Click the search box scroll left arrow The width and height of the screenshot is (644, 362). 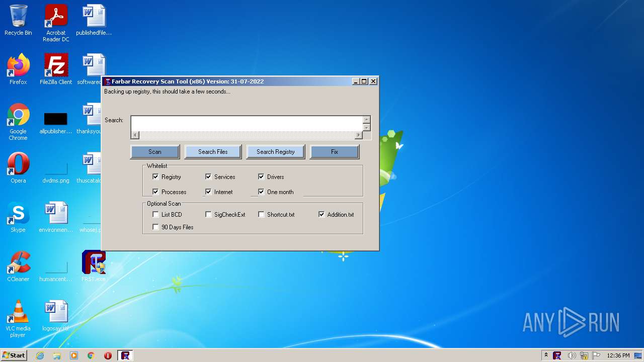(135, 135)
